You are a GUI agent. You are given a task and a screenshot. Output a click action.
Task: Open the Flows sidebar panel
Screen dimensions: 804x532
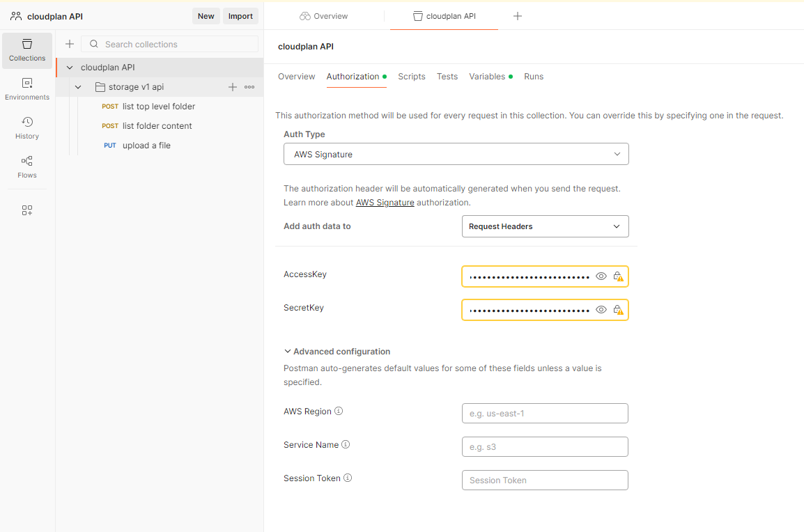(x=27, y=167)
